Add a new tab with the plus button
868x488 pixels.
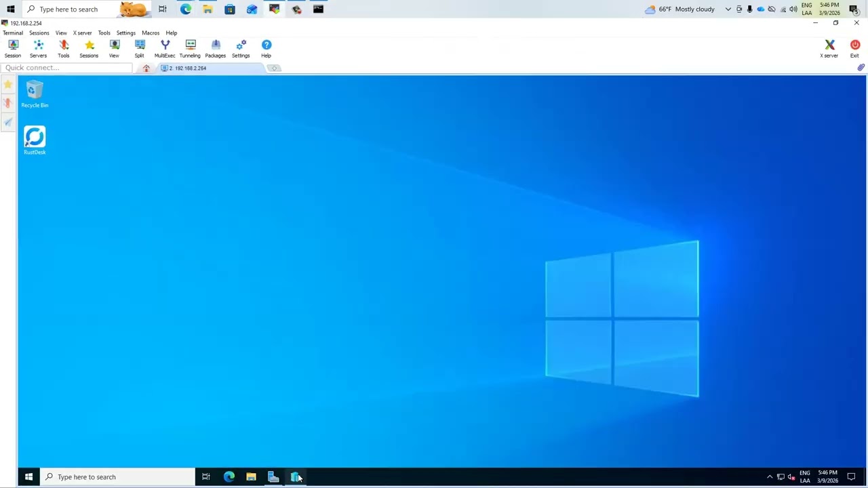(x=273, y=68)
